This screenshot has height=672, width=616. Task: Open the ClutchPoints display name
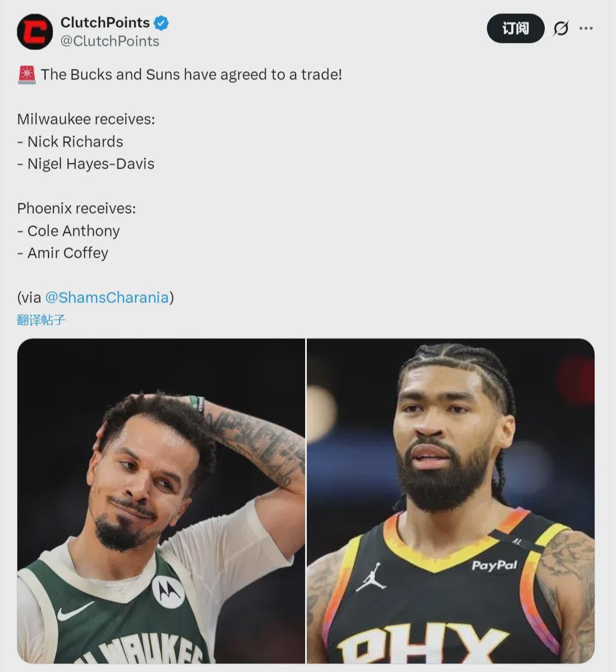[105, 22]
